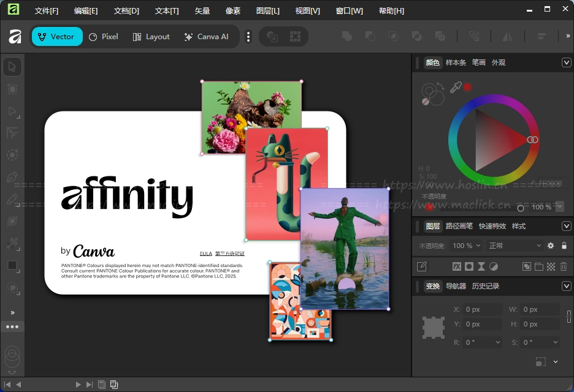Delete layer with the trash icon
Screen dimensions: 574x392
(564, 266)
